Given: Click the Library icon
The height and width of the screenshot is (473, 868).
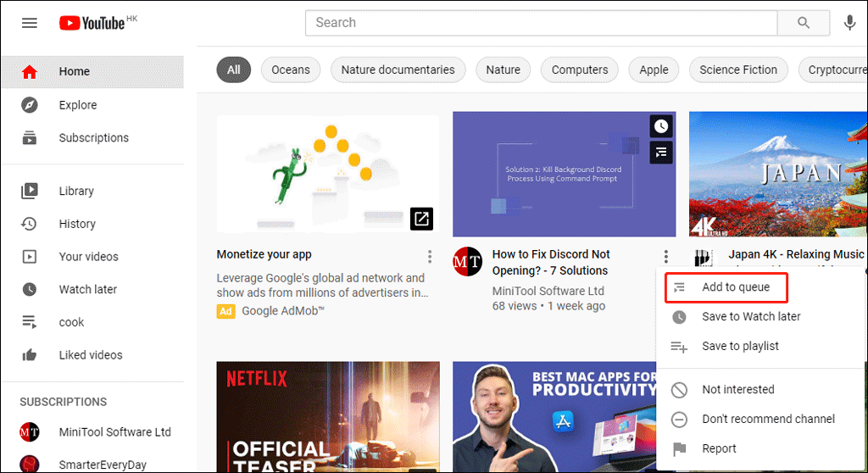Looking at the screenshot, I should pyautogui.click(x=30, y=191).
